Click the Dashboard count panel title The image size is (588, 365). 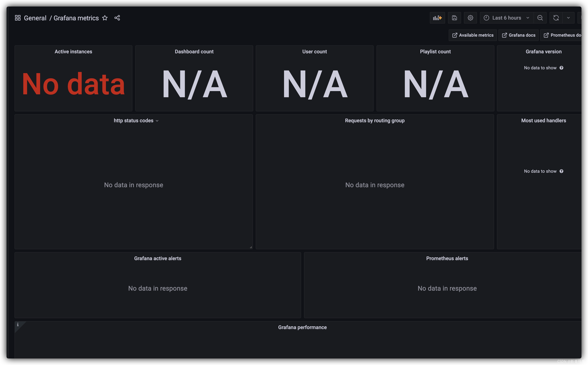[194, 52]
